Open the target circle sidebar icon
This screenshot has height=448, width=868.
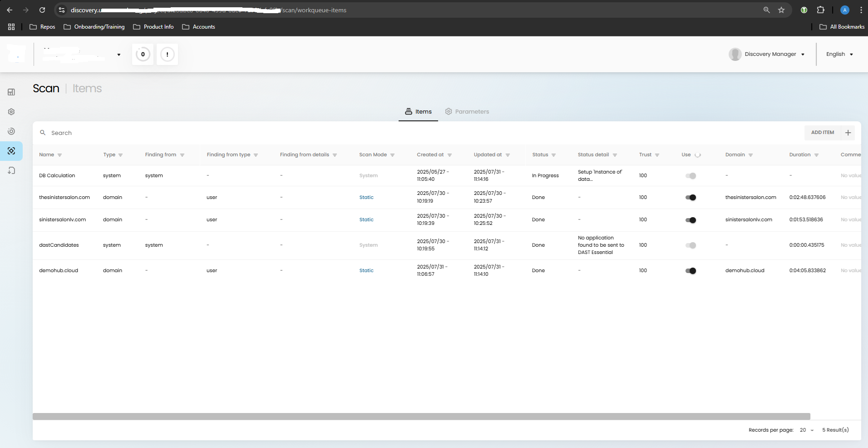tap(11, 131)
